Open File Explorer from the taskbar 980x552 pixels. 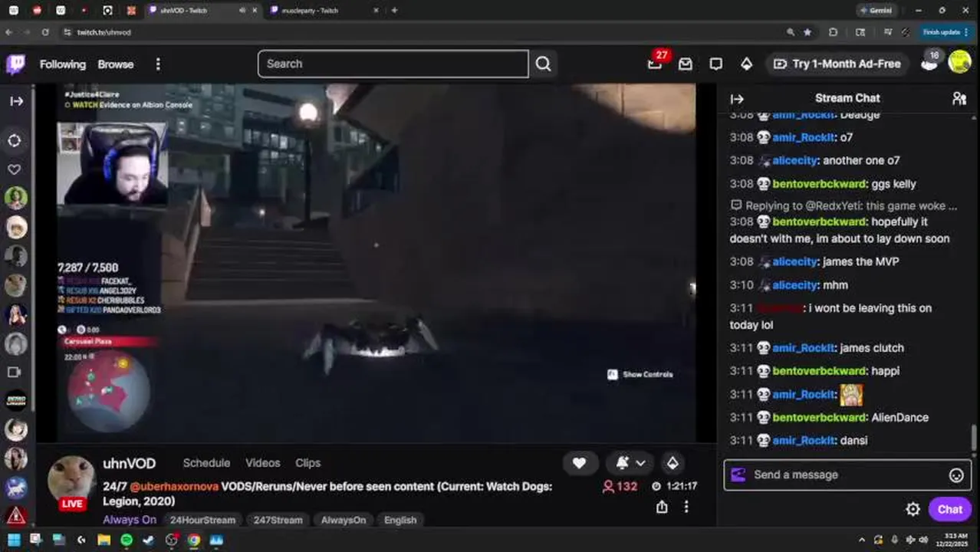(x=104, y=540)
